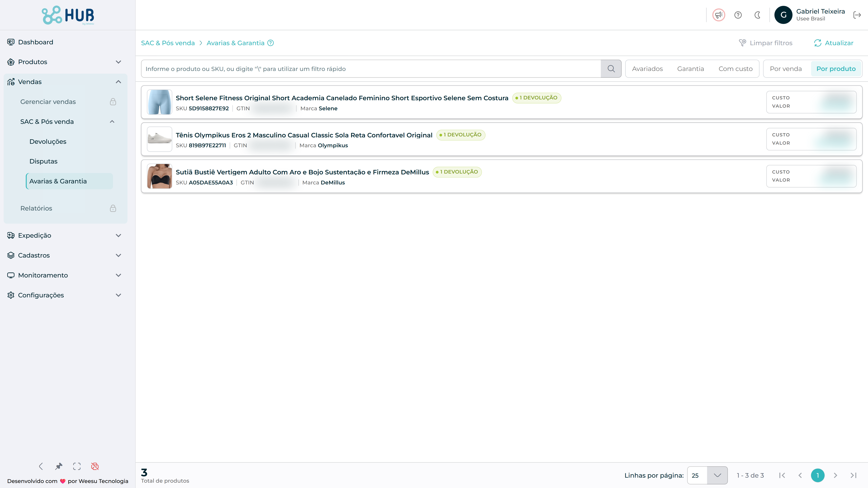Click the SAC & Pós venda breadcrumb link
868x488 pixels.
click(168, 43)
